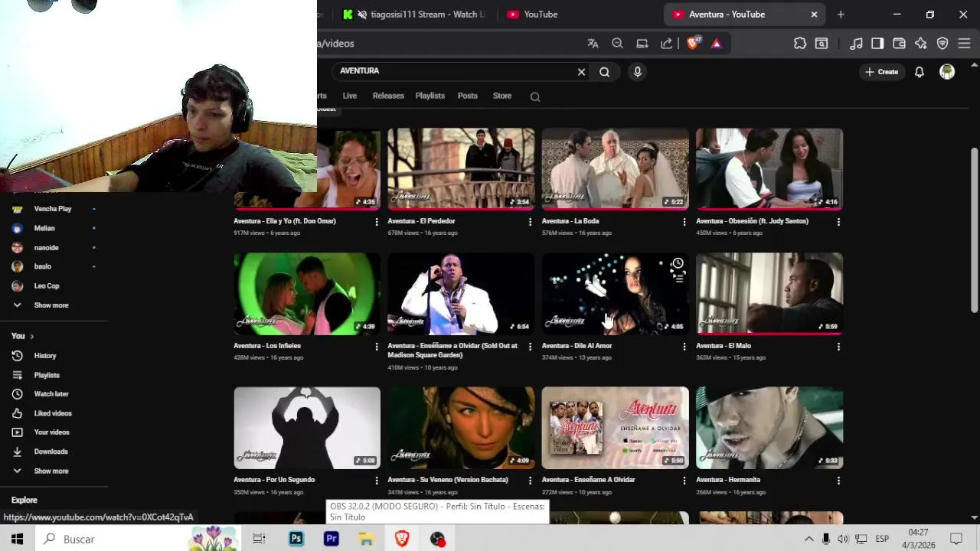The width and height of the screenshot is (980, 551).
Task: Open options menu for El Perdedor video
Action: (530, 222)
